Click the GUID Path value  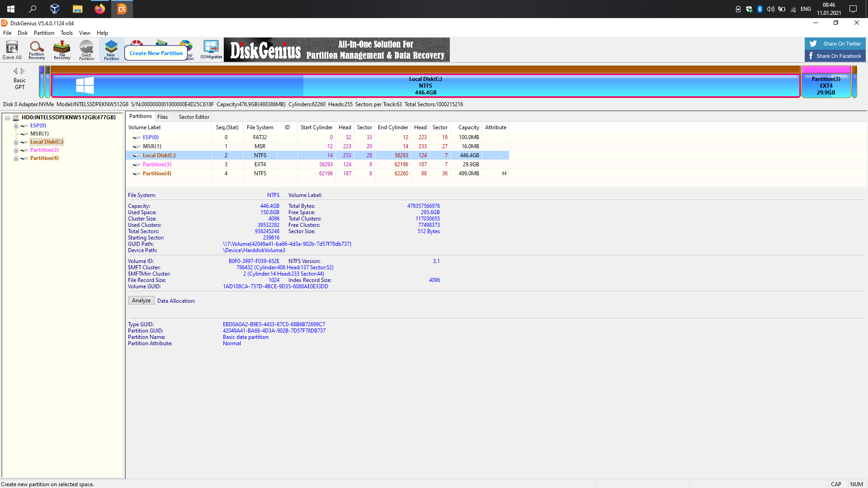click(287, 244)
